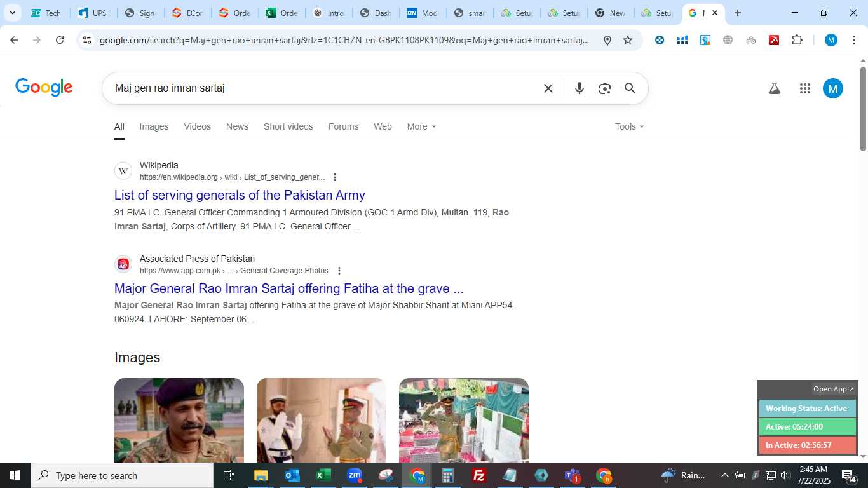Screen dimensions: 868x488
Task: Open FileZilla from the taskbar
Action: pyautogui.click(x=479, y=475)
